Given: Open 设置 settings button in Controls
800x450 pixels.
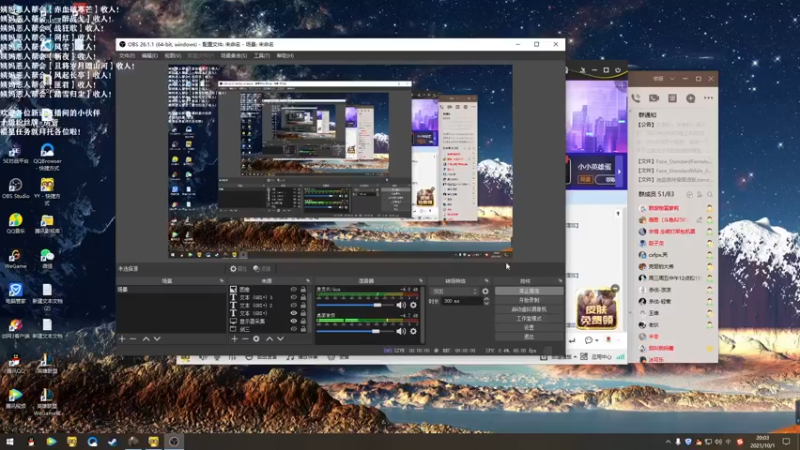Looking at the screenshot, I should (529, 328).
